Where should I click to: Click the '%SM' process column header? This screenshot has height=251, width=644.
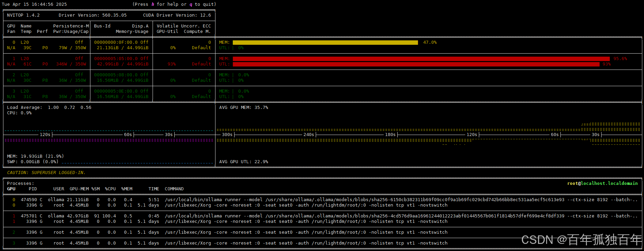tap(95, 189)
